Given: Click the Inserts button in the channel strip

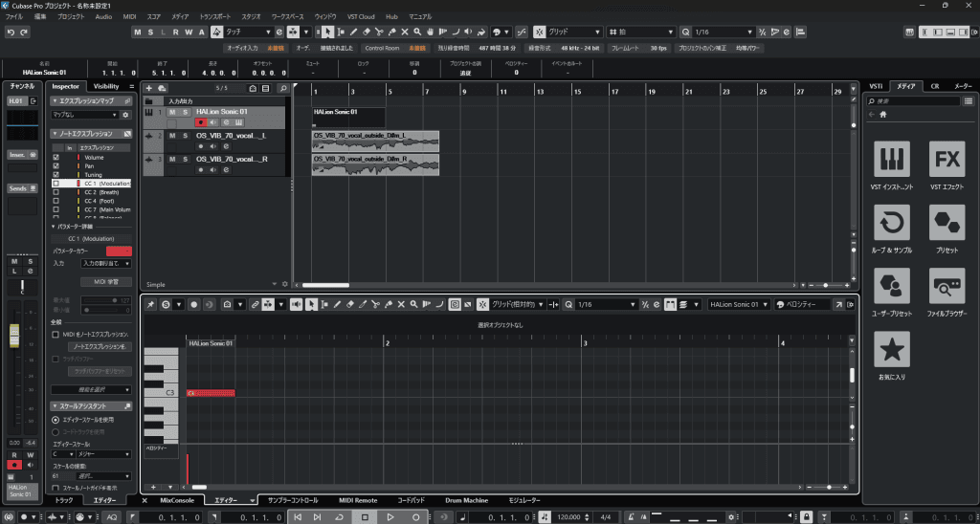Looking at the screenshot, I should (23, 154).
